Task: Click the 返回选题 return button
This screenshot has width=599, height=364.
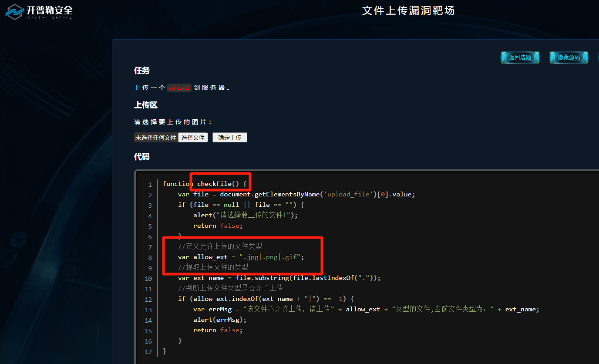Action: pyautogui.click(x=520, y=57)
